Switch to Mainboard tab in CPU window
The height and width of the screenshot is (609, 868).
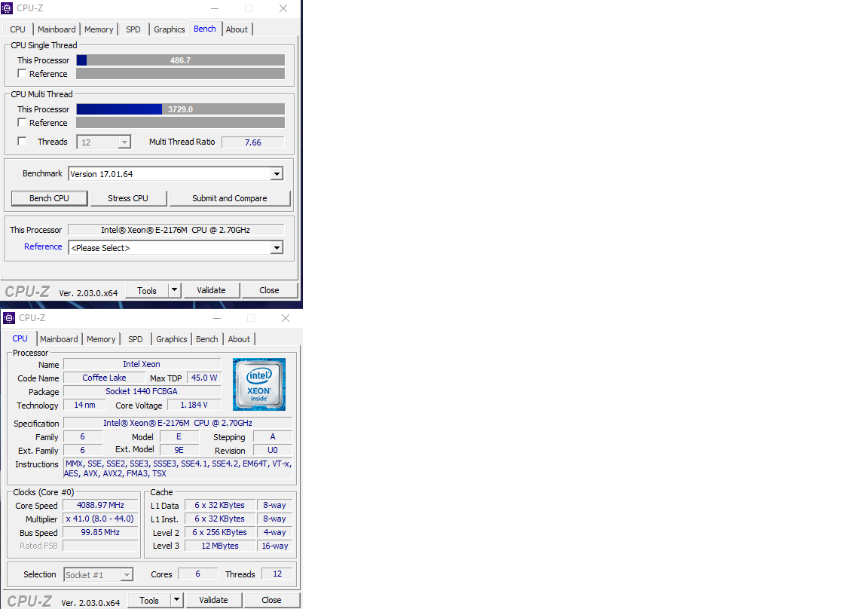point(59,339)
